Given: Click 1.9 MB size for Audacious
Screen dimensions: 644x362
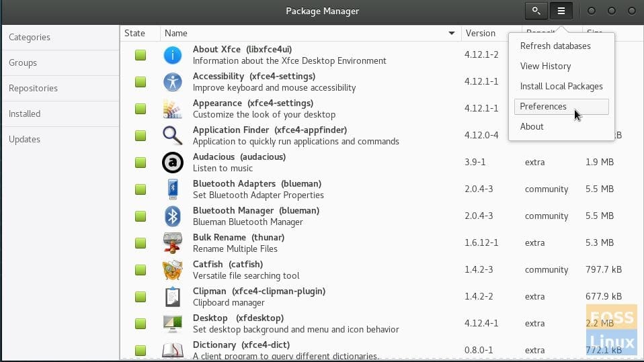Looking at the screenshot, I should point(599,162).
